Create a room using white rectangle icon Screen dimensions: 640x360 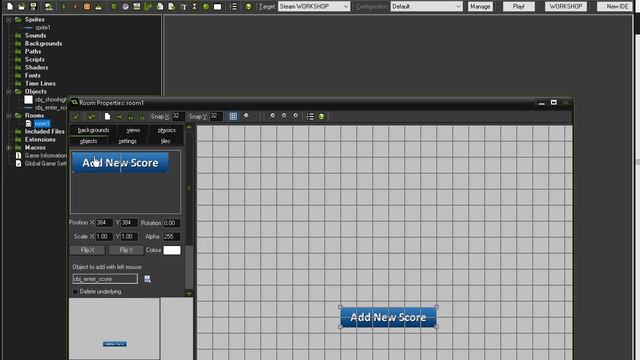pos(218,7)
